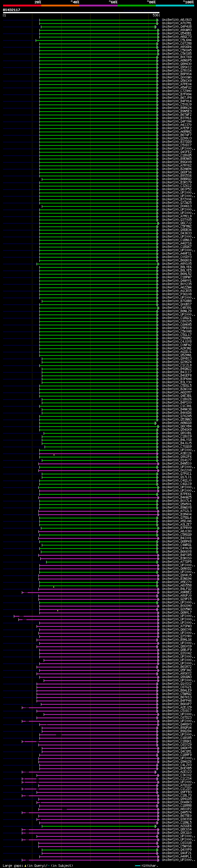The image size is (197, 868).
Task: Click the cyan ~100% legend segment
Action: [175, 6]
